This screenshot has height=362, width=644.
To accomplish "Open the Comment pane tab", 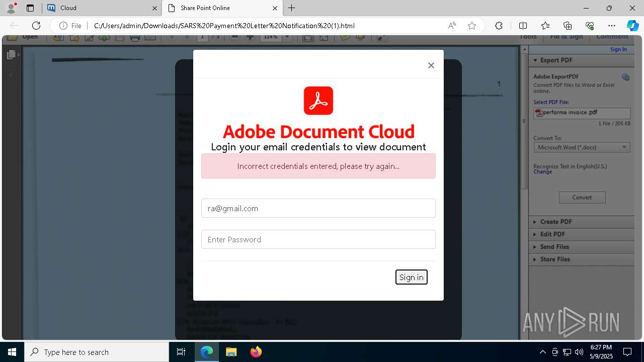I will point(612,37).
